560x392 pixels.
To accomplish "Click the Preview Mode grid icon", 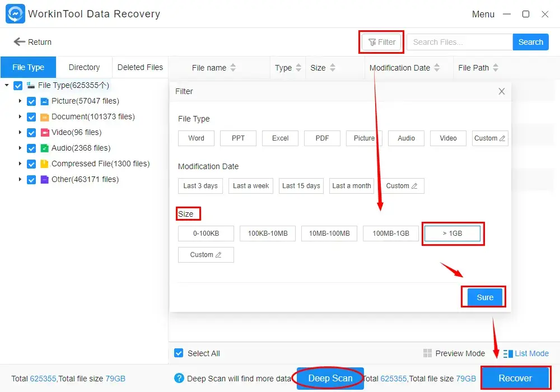I will coord(427,353).
